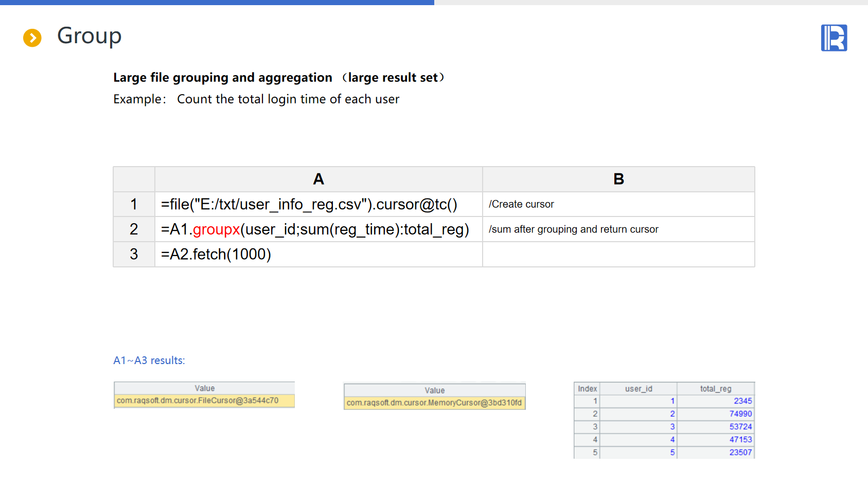Click the total_reg column header

point(715,389)
